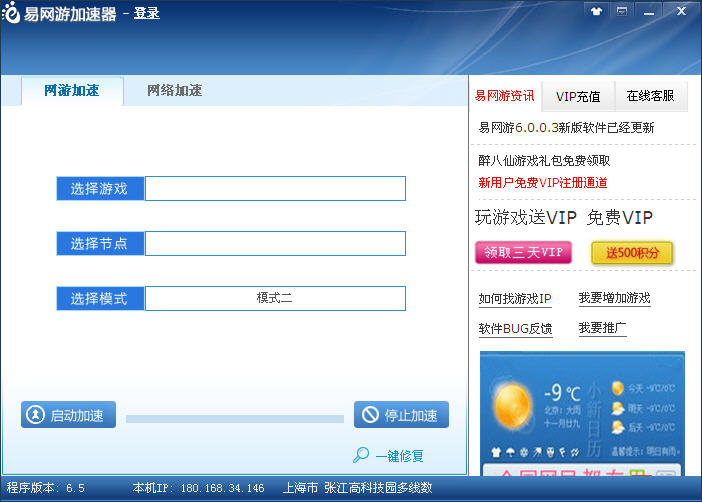Click the 启动加速 button

[68, 415]
